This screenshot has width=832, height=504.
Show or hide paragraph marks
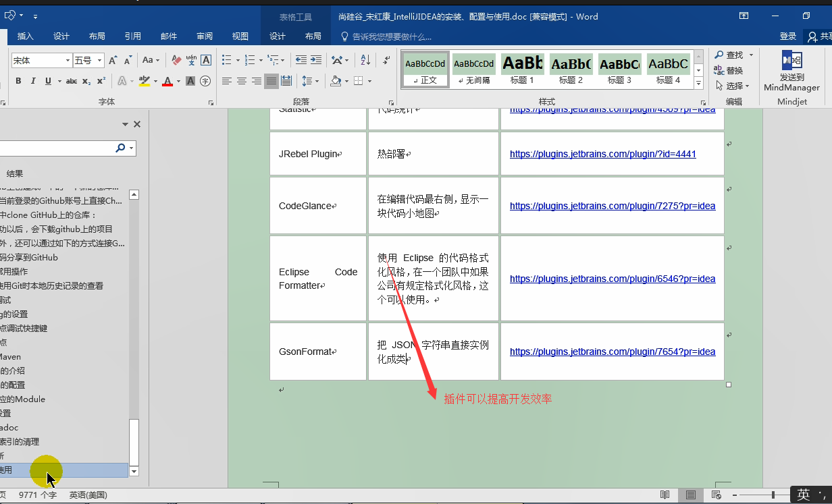[386, 60]
